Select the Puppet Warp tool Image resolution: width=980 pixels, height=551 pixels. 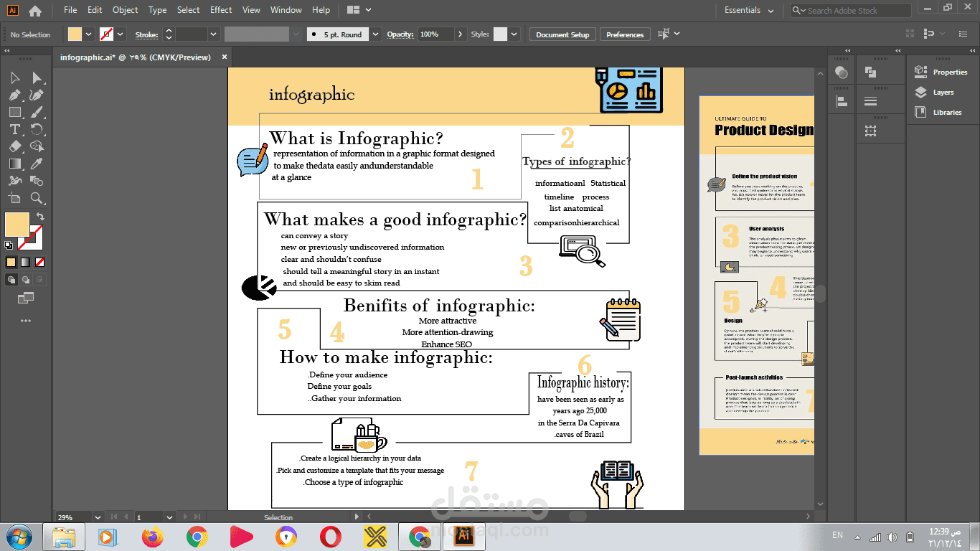(15, 181)
